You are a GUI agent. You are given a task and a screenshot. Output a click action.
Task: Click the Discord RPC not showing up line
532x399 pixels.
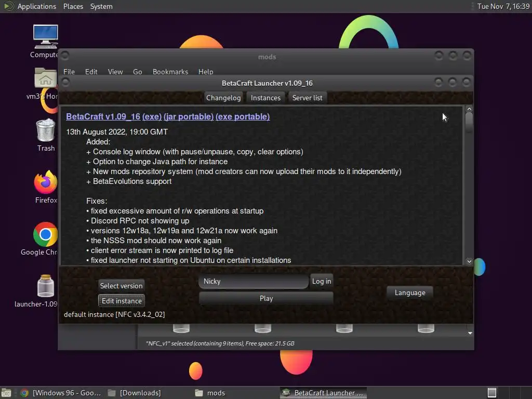(x=138, y=220)
